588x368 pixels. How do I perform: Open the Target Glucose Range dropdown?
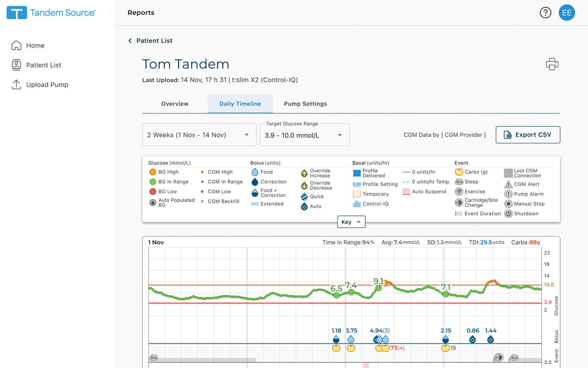305,135
